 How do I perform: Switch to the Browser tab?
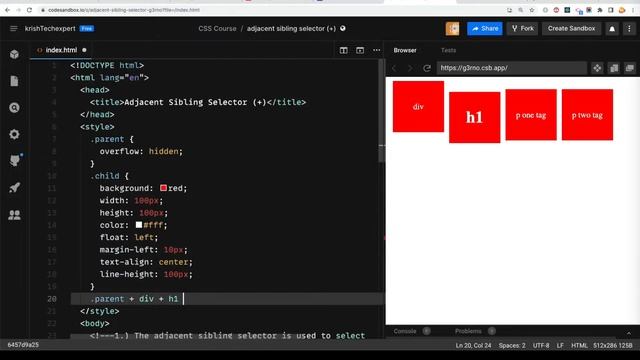405,50
